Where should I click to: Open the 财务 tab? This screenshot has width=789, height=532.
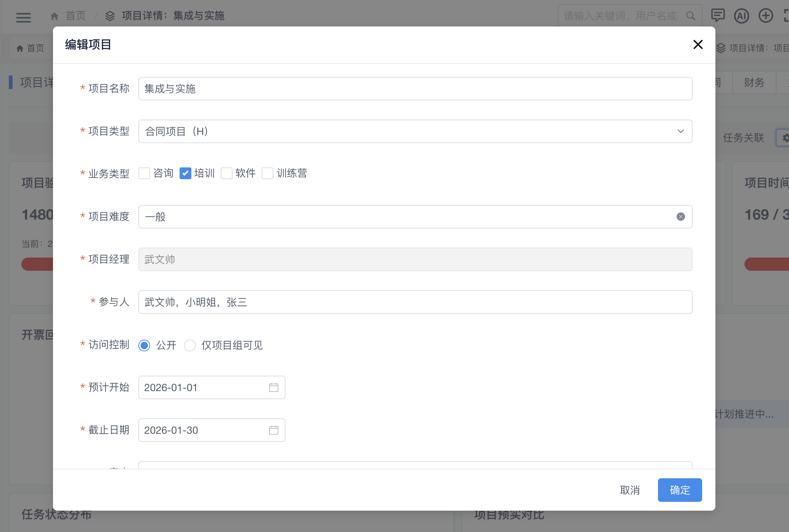(754, 82)
